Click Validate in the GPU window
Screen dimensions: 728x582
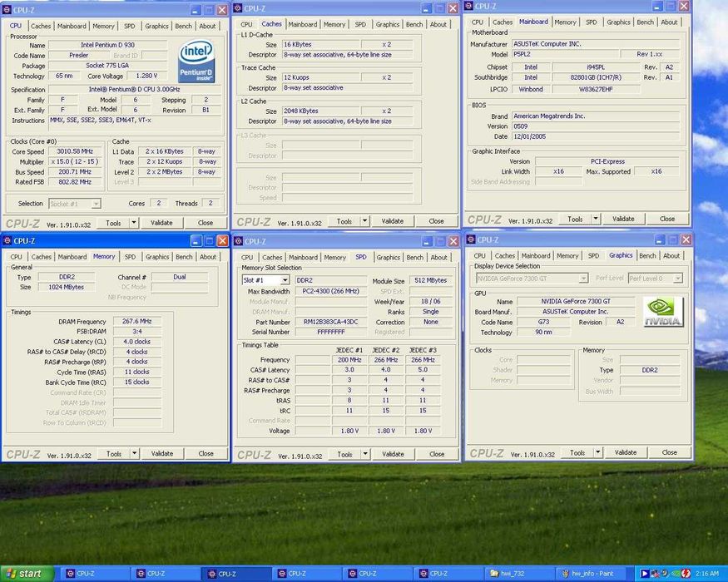[x=626, y=452]
